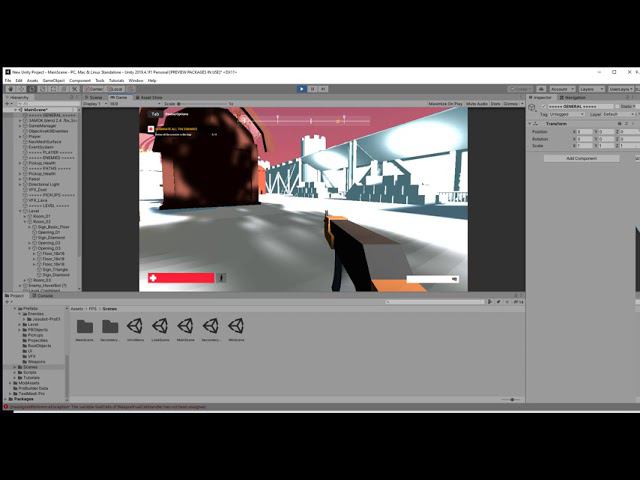Viewport: 640px width, 480px height.
Task: Collapse the Level object in Hierarchy
Action: coord(20,211)
